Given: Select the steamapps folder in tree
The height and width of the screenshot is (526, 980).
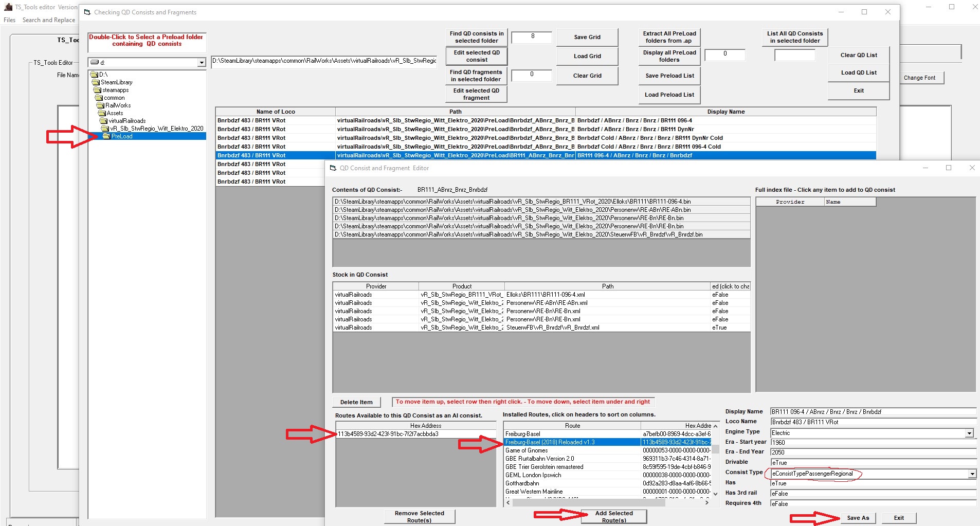Looking at the screenshot, I should click(x=115, y=90).
